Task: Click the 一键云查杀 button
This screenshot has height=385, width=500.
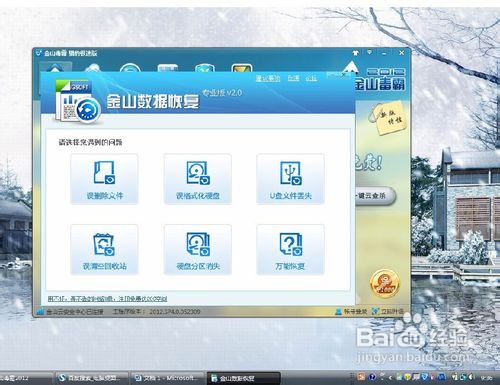Action: coord(375,196)
